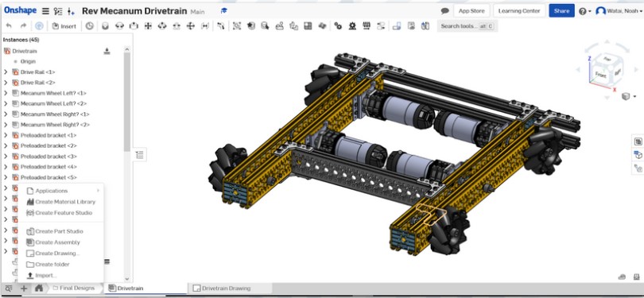Click the home icon in tab bar
The image size is (644, 298).
click(x=39, y=288)
